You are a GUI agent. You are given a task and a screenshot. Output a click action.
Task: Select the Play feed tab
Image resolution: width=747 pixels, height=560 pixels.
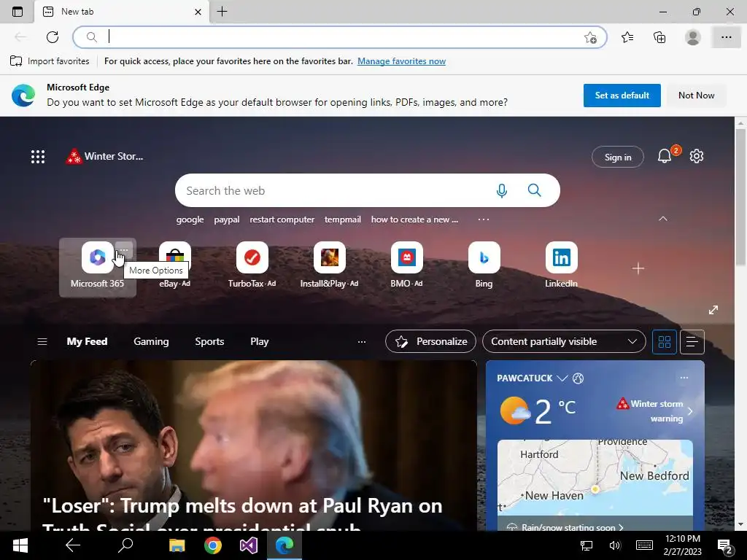[259, 341]
